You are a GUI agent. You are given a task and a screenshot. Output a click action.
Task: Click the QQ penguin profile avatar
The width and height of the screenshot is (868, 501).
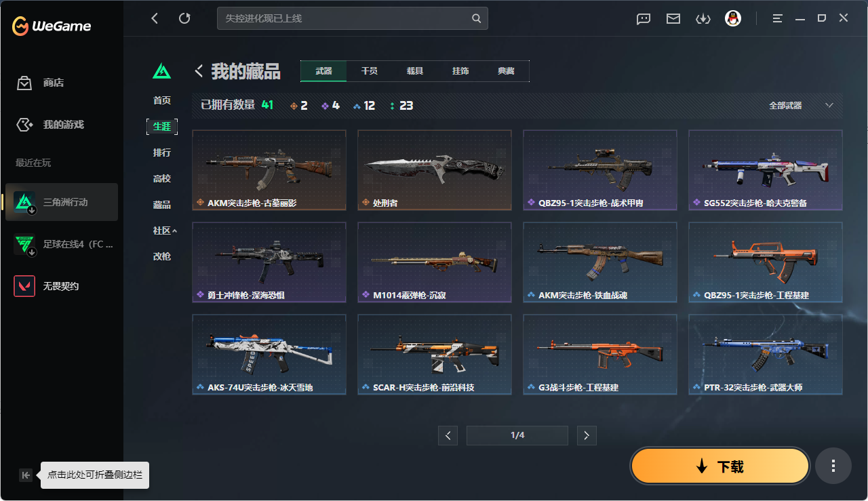[733, 18]
